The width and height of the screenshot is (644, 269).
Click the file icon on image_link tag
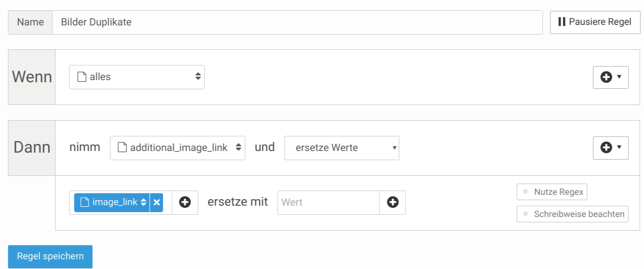84,202
